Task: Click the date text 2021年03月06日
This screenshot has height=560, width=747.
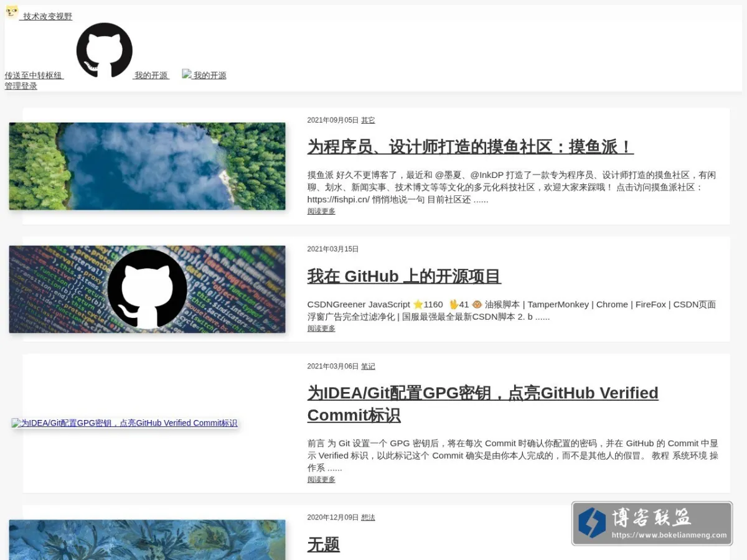Action: point(333,366)
